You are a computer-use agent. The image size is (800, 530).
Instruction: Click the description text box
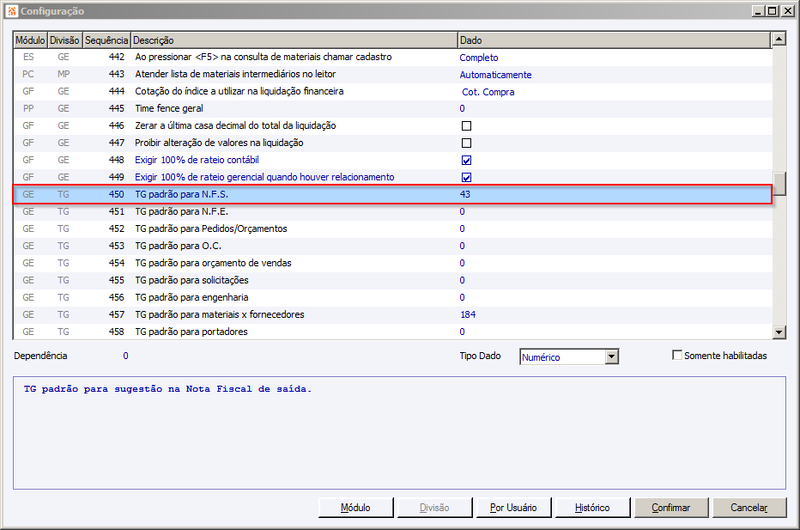point(399,433)
